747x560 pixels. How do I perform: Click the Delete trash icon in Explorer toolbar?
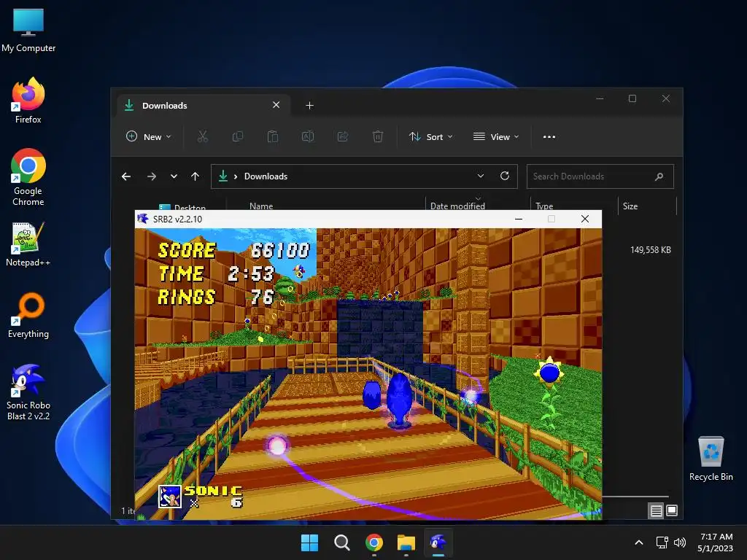pyautogui.click(x=378, y=136)
